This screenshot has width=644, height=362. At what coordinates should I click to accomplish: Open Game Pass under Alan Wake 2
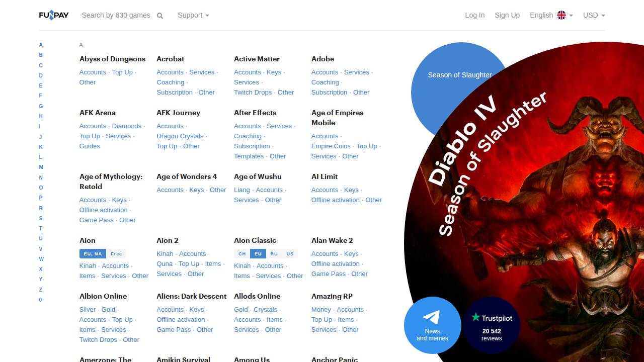329,274
